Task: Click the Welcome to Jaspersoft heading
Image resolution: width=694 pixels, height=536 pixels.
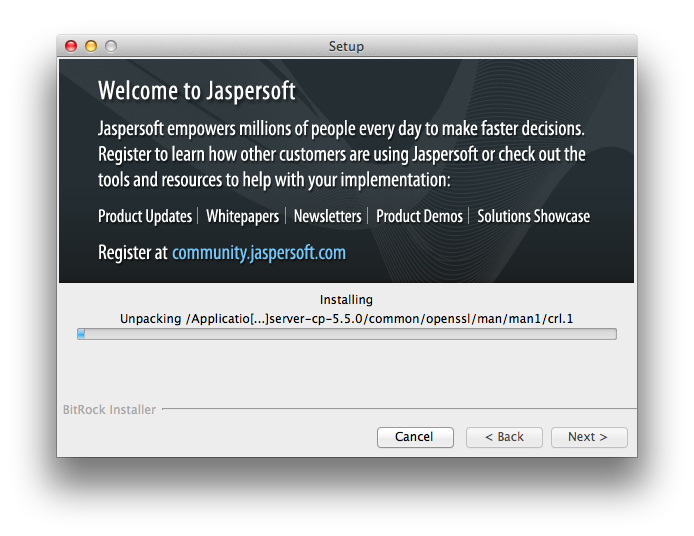Action: 197,91
